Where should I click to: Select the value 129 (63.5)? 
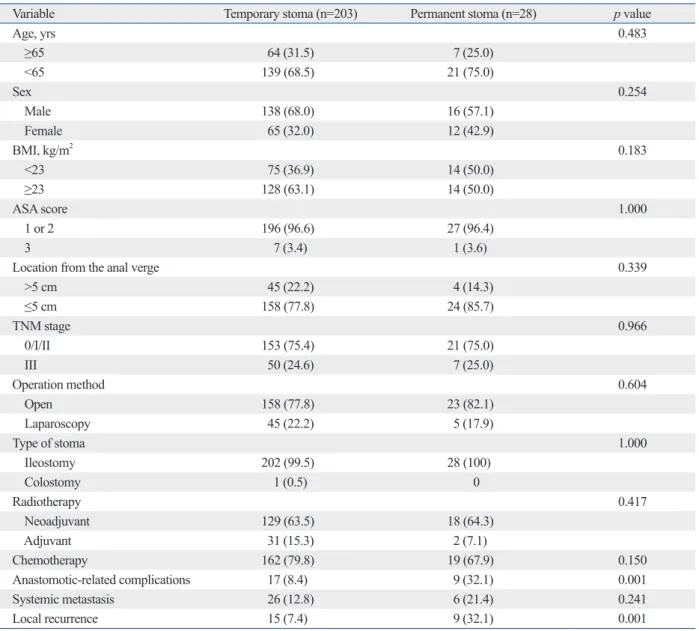[x=288, y=521]
